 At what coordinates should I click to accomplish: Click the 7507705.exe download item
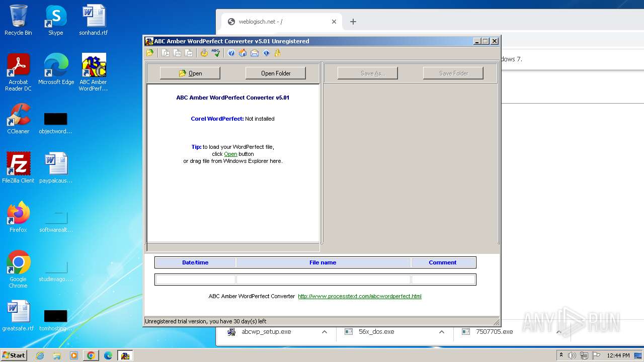click(494, 332)
